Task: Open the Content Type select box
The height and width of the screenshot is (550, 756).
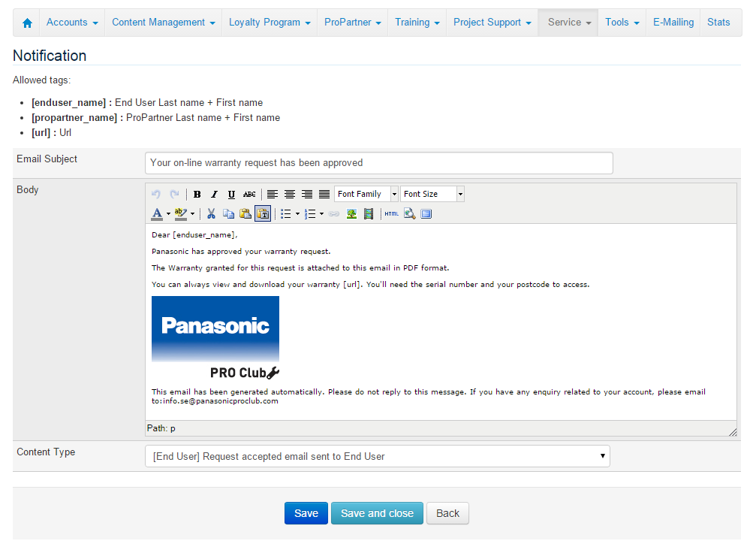Action: (377, 456)
